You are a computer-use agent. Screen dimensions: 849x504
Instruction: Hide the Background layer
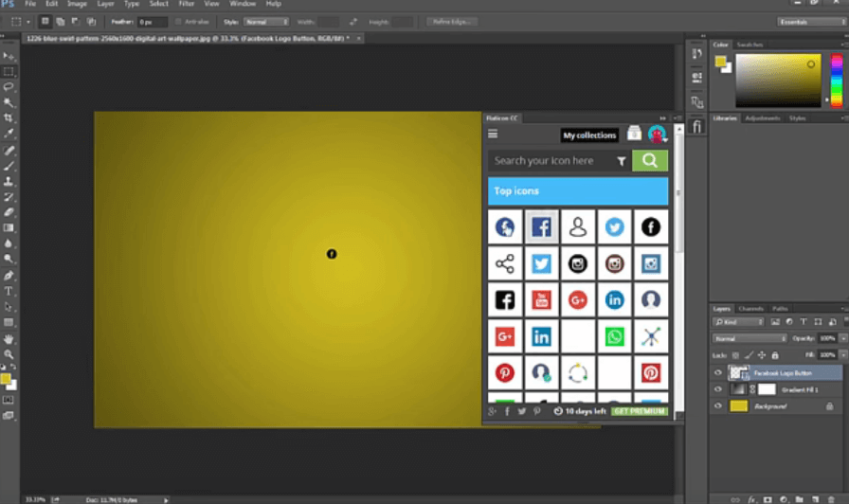718,406
